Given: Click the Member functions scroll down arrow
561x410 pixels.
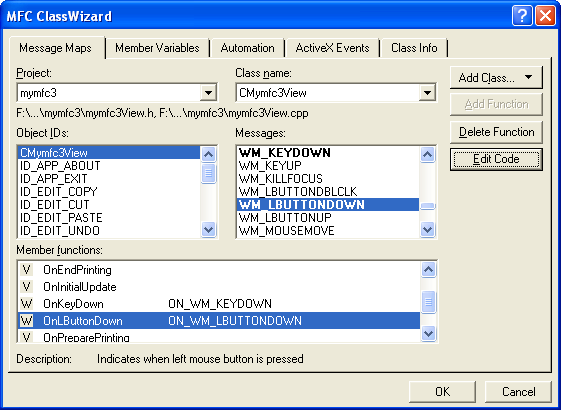Looking at the screenshot, I should pyautogui.click(x=428, y=334).
